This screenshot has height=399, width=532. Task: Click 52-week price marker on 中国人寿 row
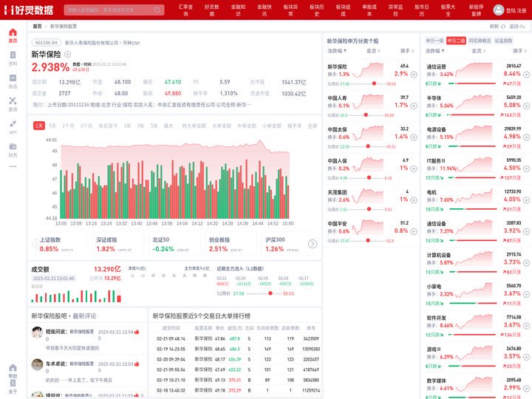(366, 115)
